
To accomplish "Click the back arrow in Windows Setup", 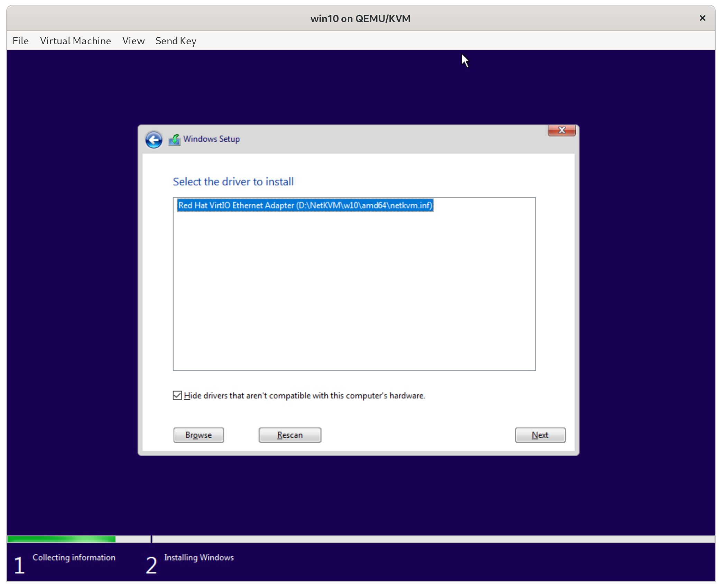I will click(x=154, y=139).
